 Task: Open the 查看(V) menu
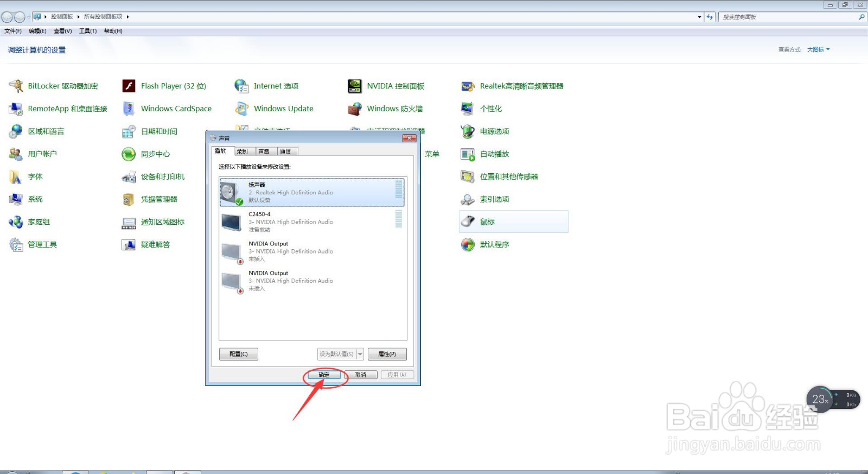[63, 31]
